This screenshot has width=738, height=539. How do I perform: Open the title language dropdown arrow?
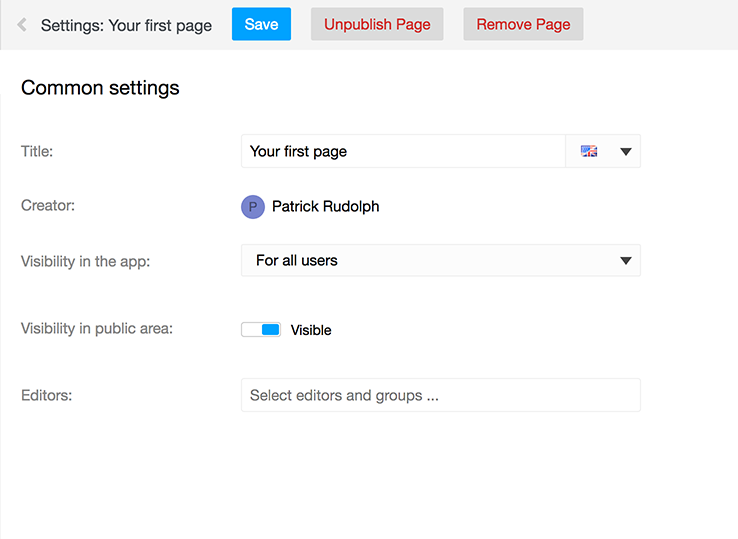[626, 152]
